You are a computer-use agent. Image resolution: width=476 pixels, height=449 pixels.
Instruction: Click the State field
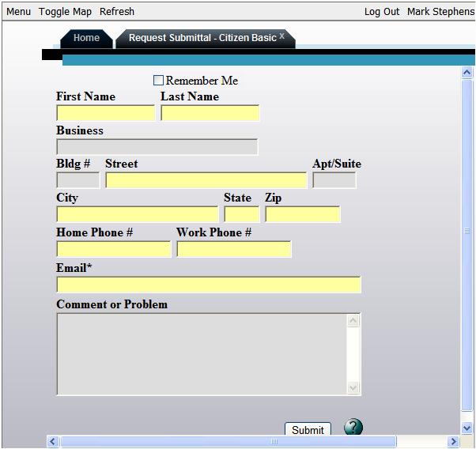pos(242,214)
